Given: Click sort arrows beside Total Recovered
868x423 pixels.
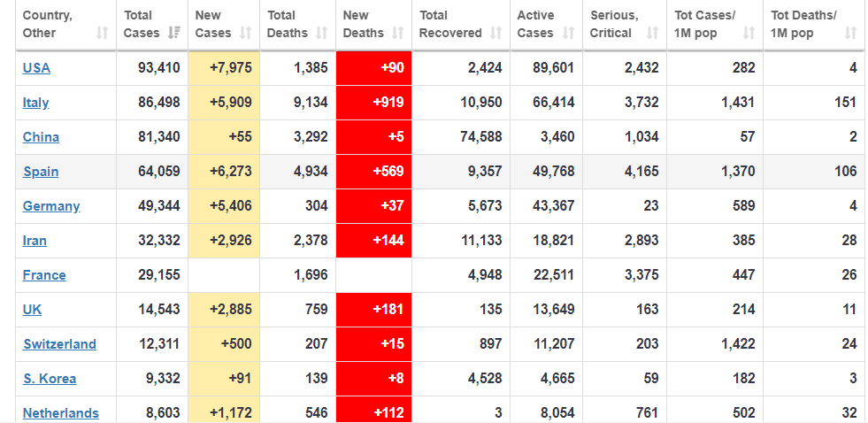Looking at the screenshot, I should point(496,33).
